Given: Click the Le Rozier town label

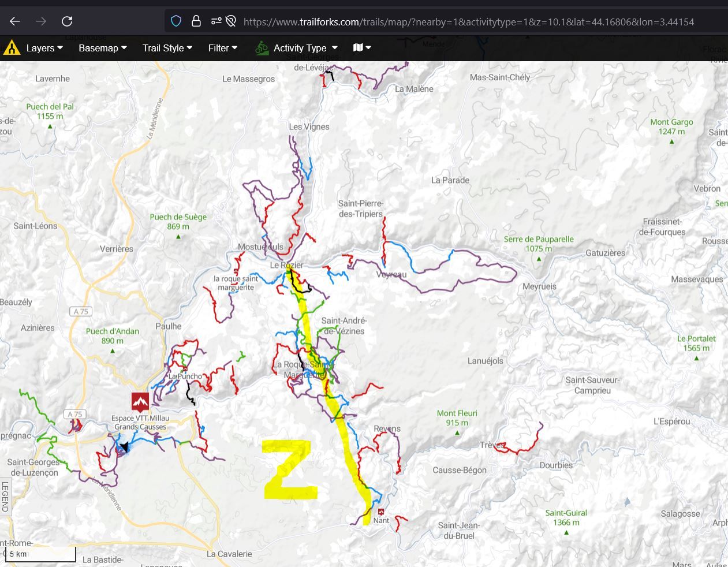Looking at the screenshot, I should (286, 265).
